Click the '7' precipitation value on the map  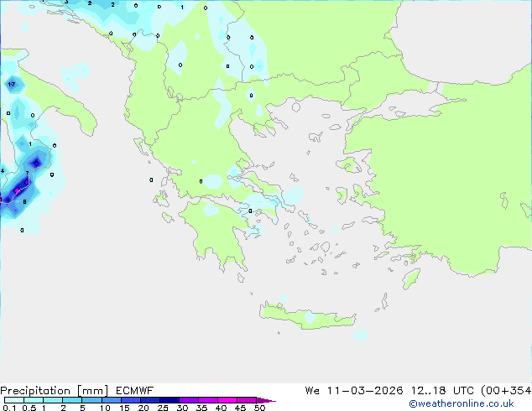(x=27, y=174)
